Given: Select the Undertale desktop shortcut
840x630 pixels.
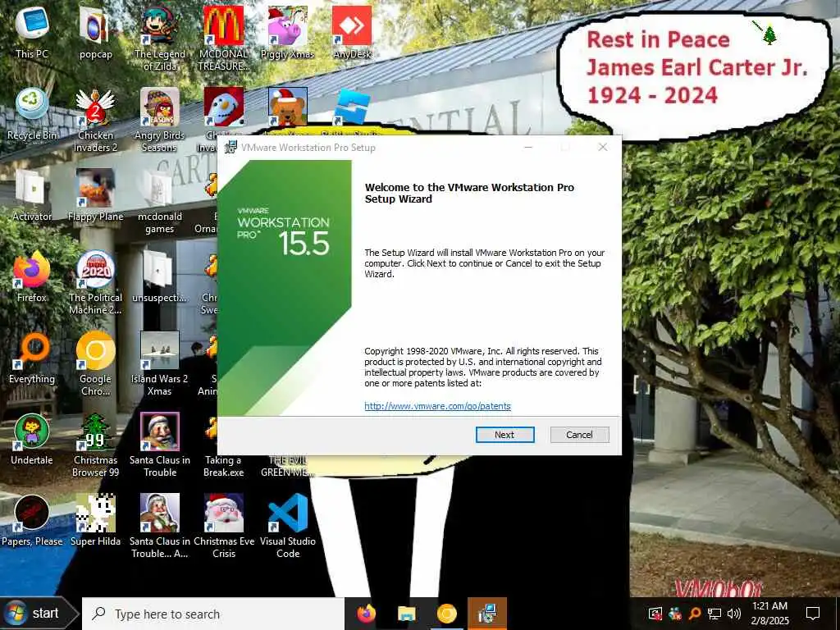Looking at the screenshot, I should click(x=32, y=440).
